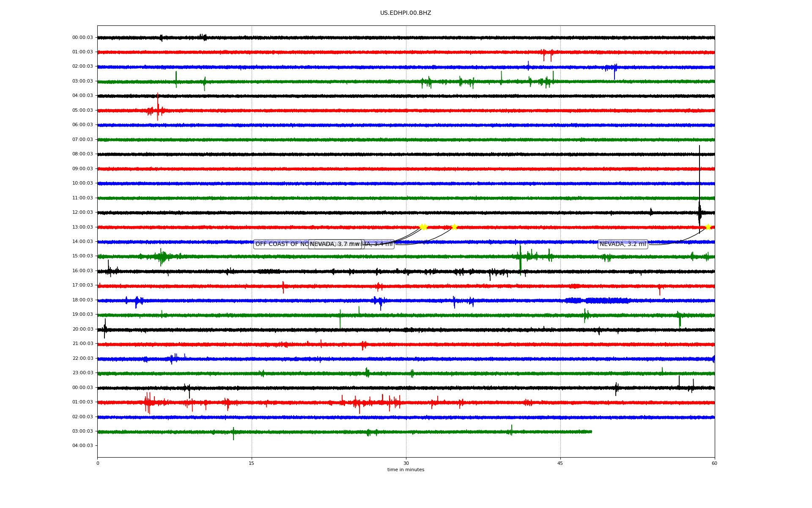
Task: Pick the 19:00:03 time label
Action: point(82,315)
